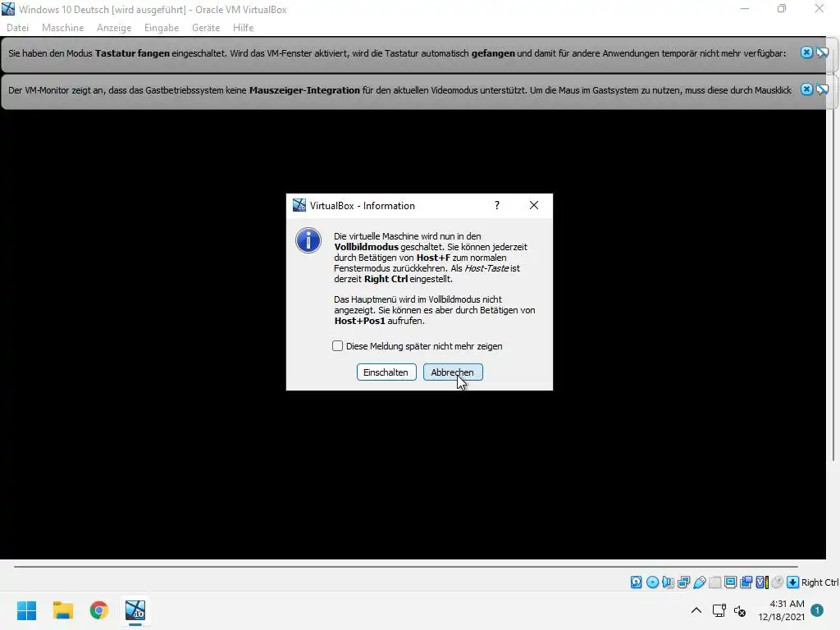Image resolution: width=840 pixels, height=630 pixels.
Task: Click the help question mark in dialog
Action: [497, 205]
